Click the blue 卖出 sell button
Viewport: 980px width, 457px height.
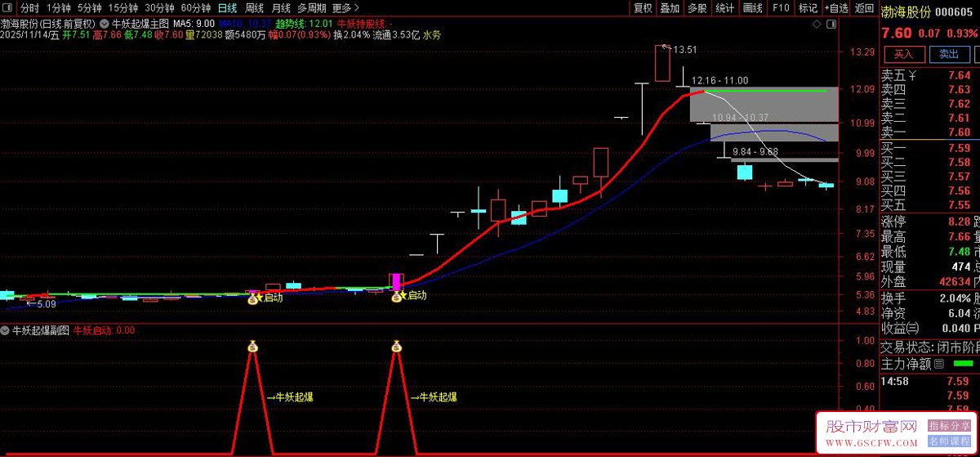[948, 54]
